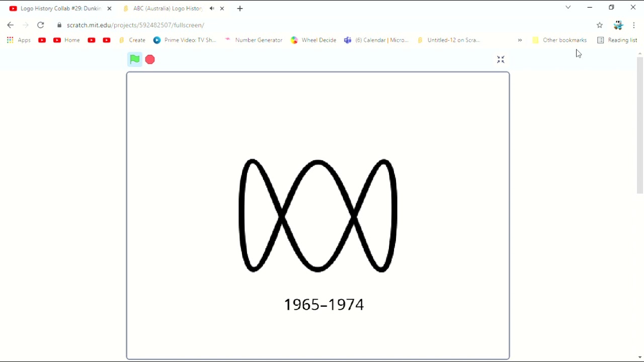The height and width of the screenshot is (362, 644).
Task: Close the Logo History Collab #29 tab
Action: point(109,9)
